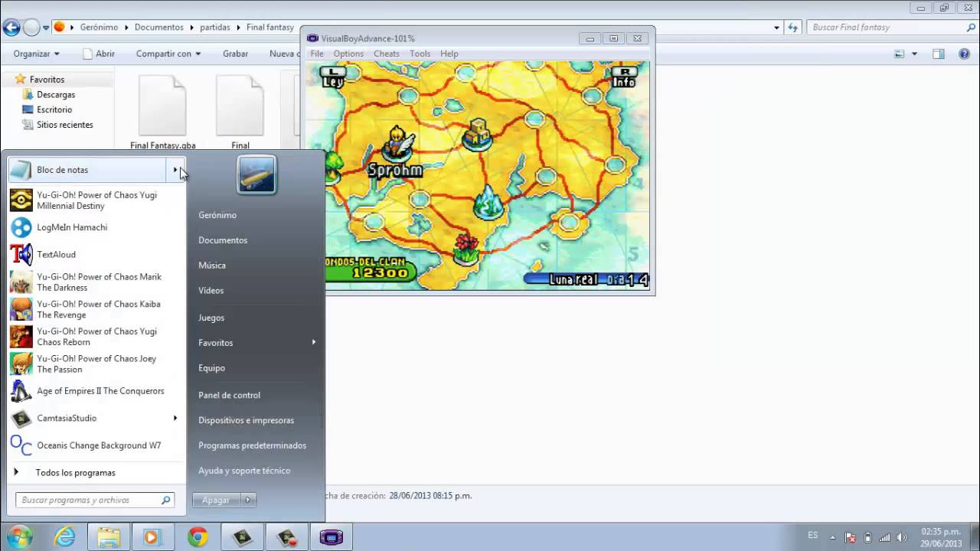The height and width of the screenshot is (551, 980).
Task: Open Bloc de notas from Start menu
Action: [x=87, y=170]
